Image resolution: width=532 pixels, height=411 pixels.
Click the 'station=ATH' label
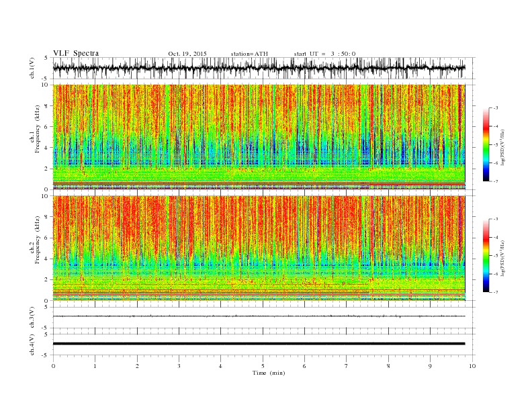tap(249, 54)
